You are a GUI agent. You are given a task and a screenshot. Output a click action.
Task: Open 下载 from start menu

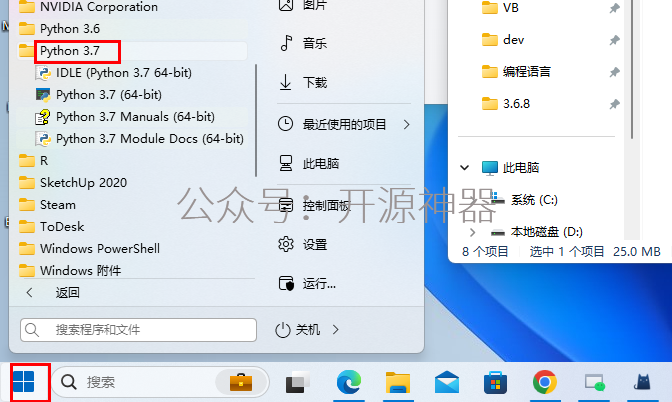pyautogui.click(x=303, y=82)
